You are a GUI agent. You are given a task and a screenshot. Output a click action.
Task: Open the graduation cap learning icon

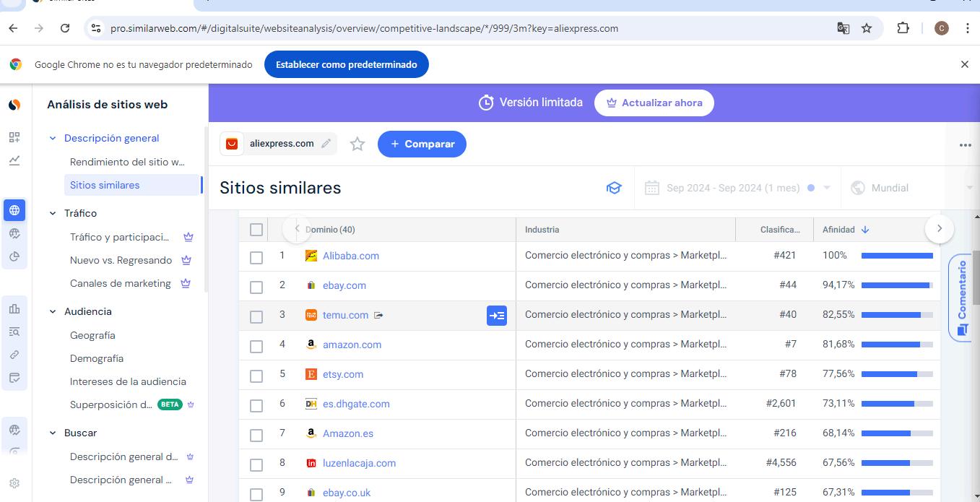(614, 188)
